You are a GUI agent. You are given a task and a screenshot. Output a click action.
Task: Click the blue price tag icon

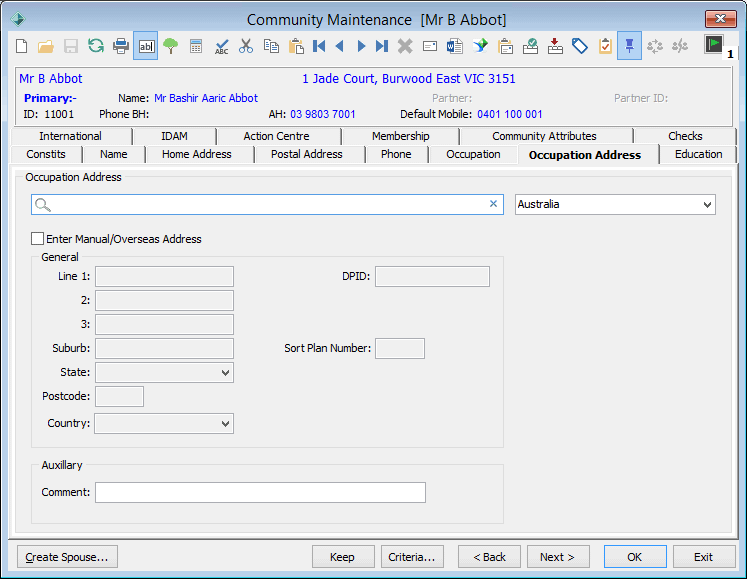580,46
